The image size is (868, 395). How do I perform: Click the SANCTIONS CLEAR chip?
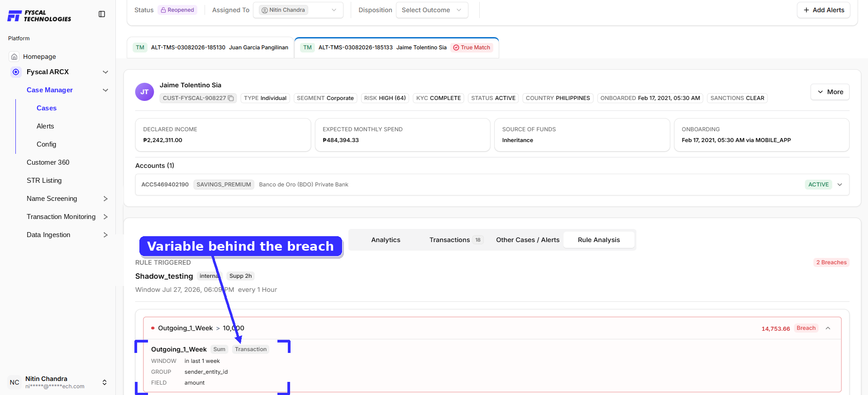point(737,98)
